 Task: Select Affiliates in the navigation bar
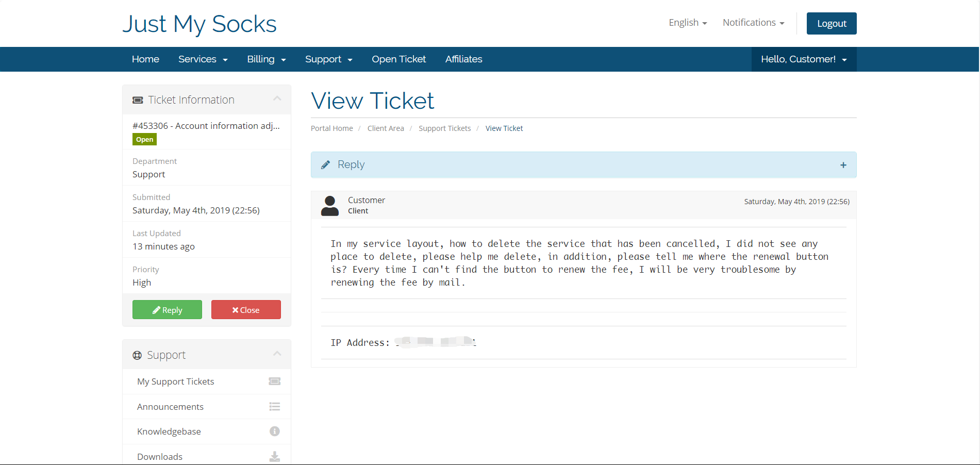click(x=464, y=59)
